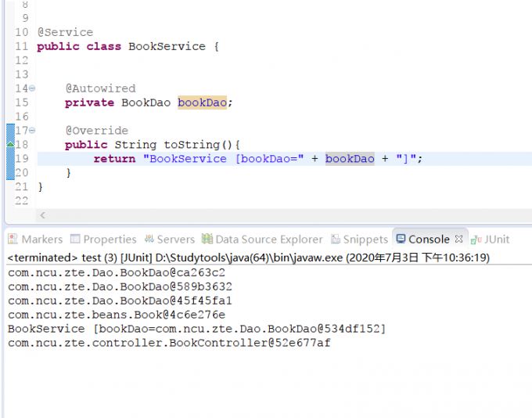Click line number 19 in the gutter
532x418 pixels.
(x=21, y=158)
